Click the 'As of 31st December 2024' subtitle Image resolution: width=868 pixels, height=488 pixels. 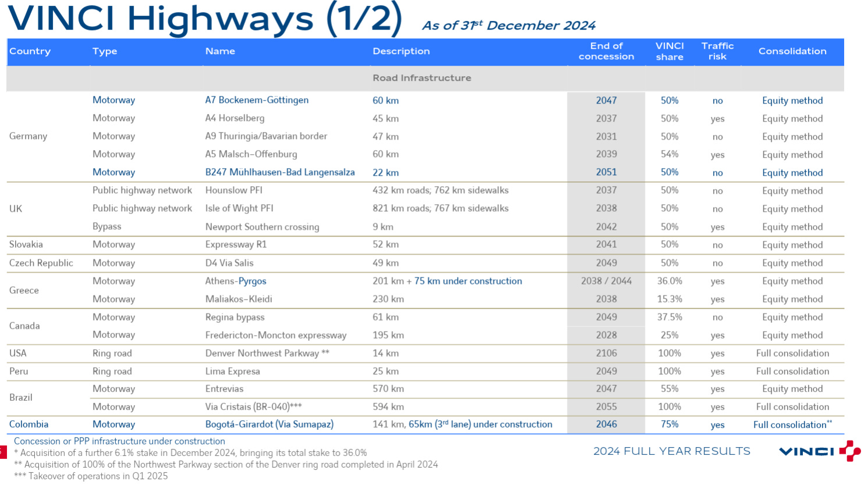pos(509,26)
